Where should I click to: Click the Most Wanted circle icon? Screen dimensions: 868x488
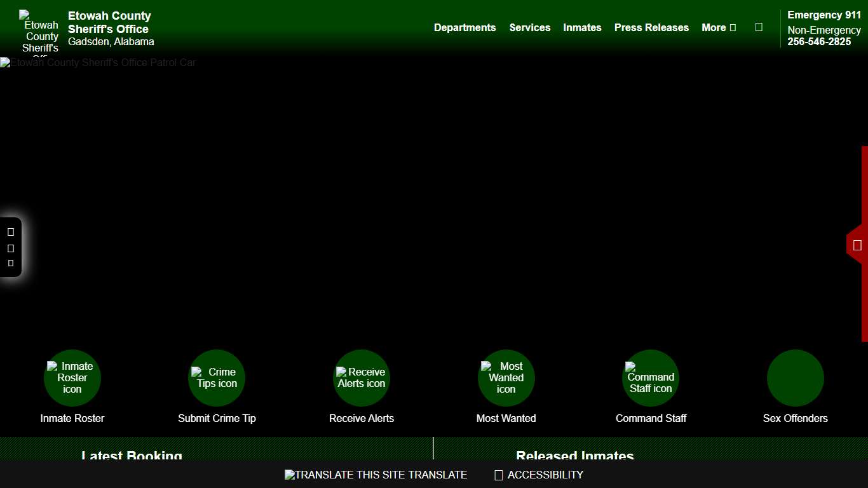tap(506, 378)
